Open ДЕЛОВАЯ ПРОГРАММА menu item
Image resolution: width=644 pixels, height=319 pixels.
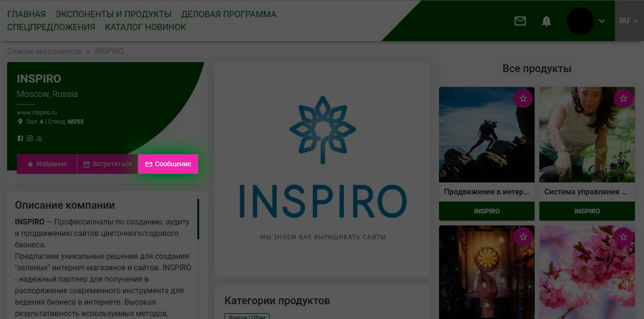click(229, 14)
